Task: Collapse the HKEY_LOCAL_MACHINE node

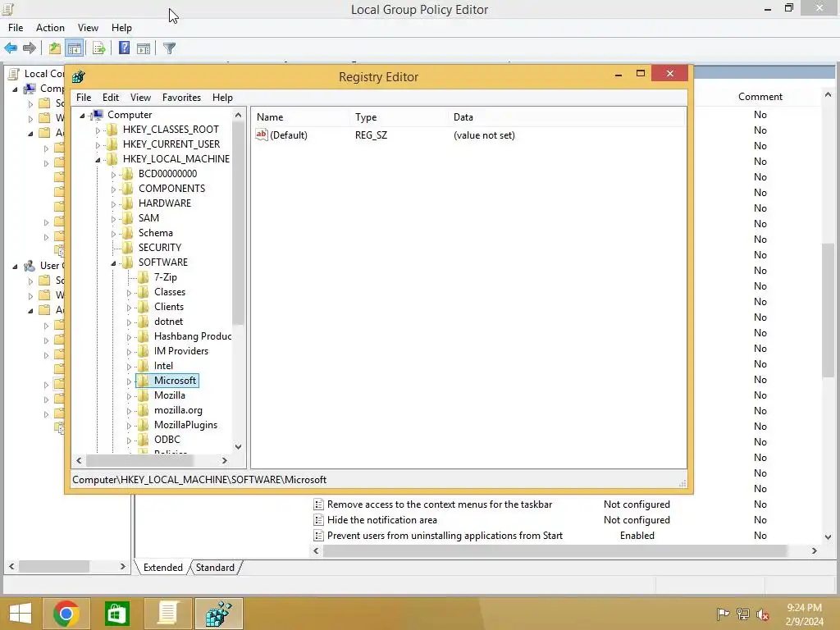Action: 98,160
